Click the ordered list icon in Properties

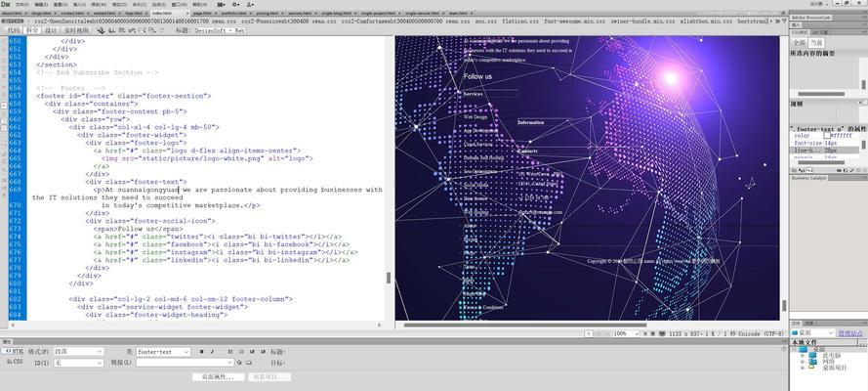tap(241, 352)
